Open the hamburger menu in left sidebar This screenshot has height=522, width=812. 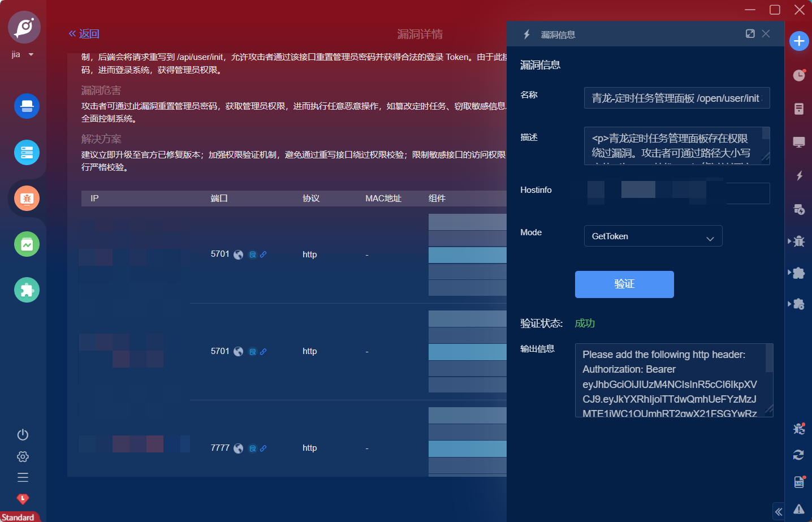pos(23,477)
